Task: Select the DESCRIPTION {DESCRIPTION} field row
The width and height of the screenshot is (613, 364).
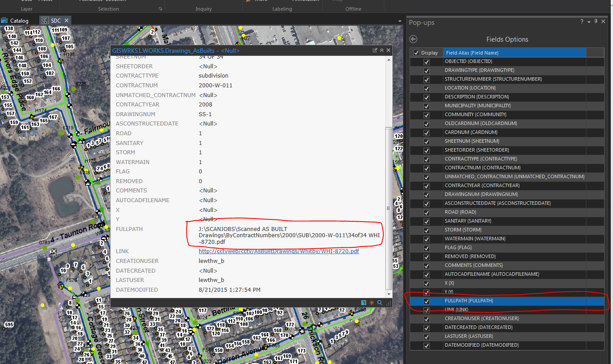Action: coord(506,97)
